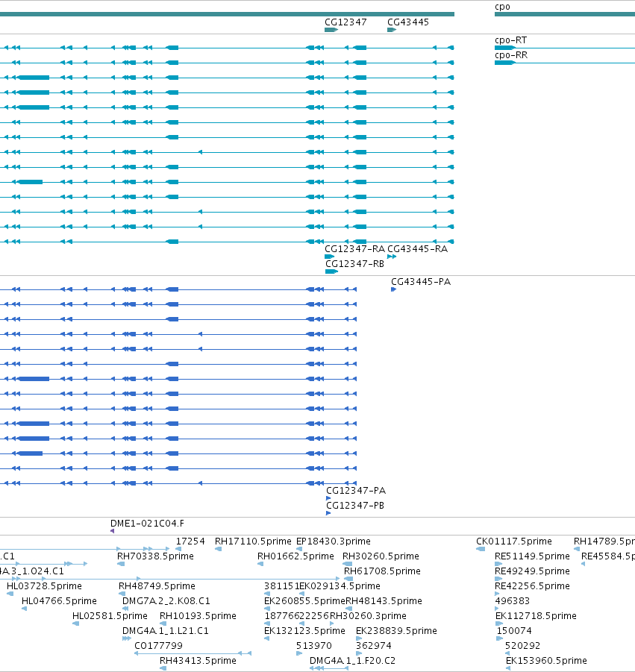Click the CK01117.5prime EST arrow glyph
Viewport: 635px width, 672px height.
point(481,549)
